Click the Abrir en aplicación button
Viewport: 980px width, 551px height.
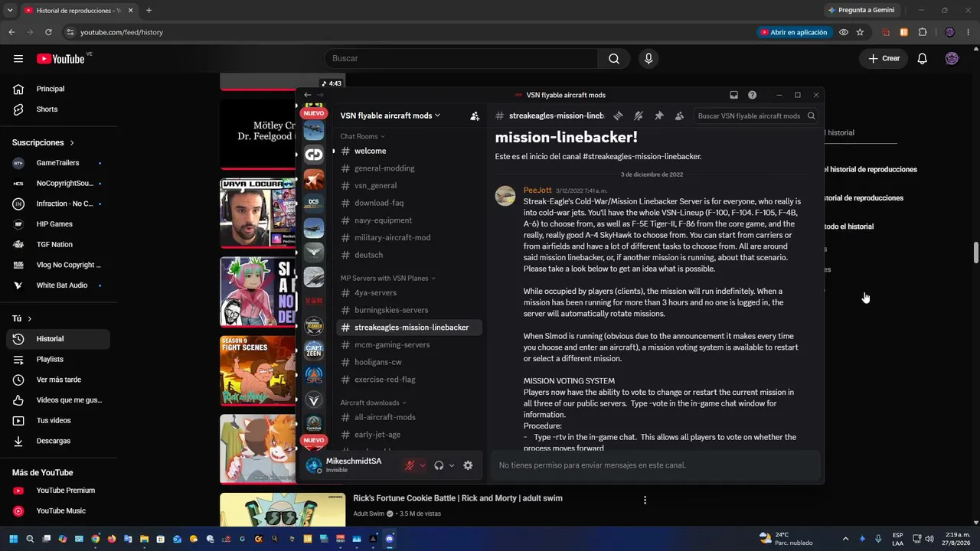[793, 32]
